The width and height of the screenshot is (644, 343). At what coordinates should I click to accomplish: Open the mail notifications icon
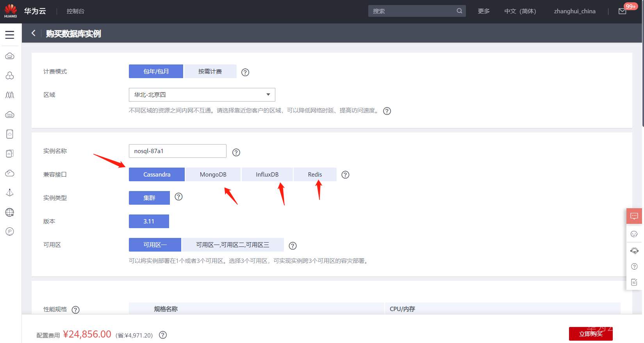[x=623, y=11]
